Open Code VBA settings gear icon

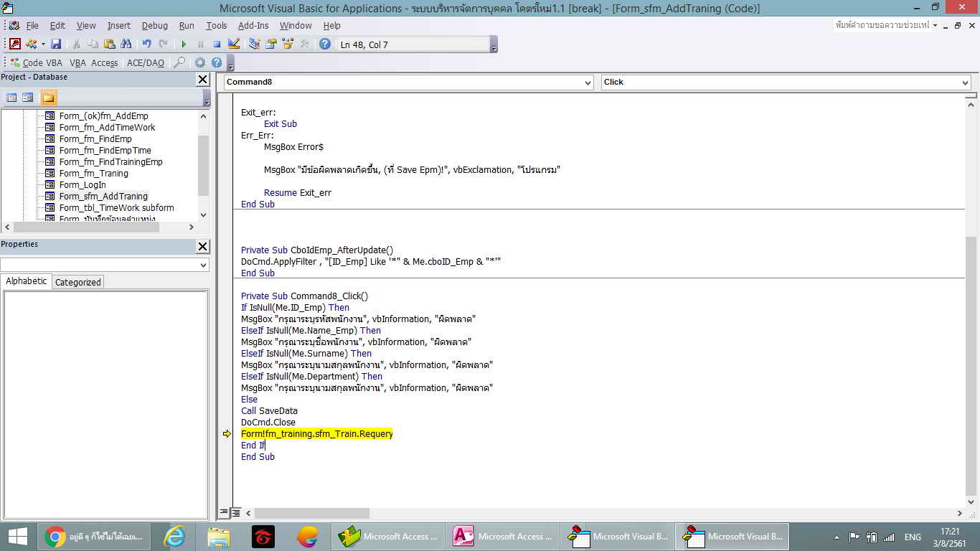pyautogui.click(x=200, y=63)
